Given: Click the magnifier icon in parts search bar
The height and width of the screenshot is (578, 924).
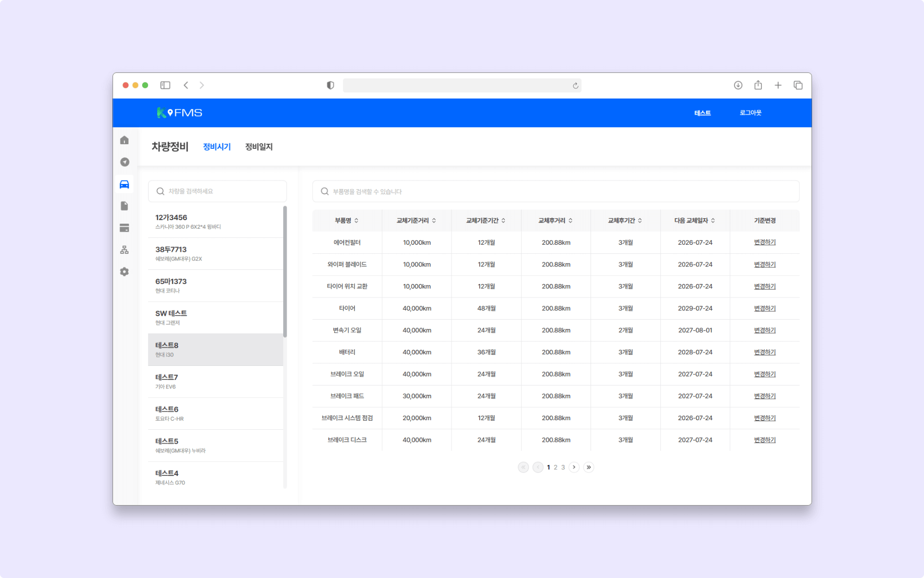Looking at the screenshot, I should click(x=324, y=191).
